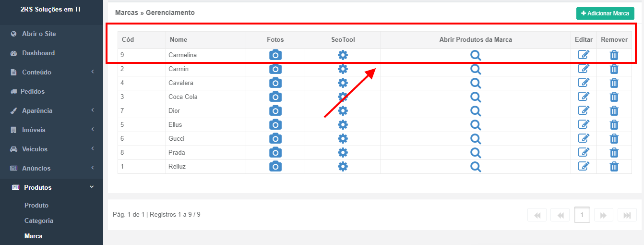Expand the Anúncios menu
This screenshot has width=644, height=245.
(x=51, y=168)
